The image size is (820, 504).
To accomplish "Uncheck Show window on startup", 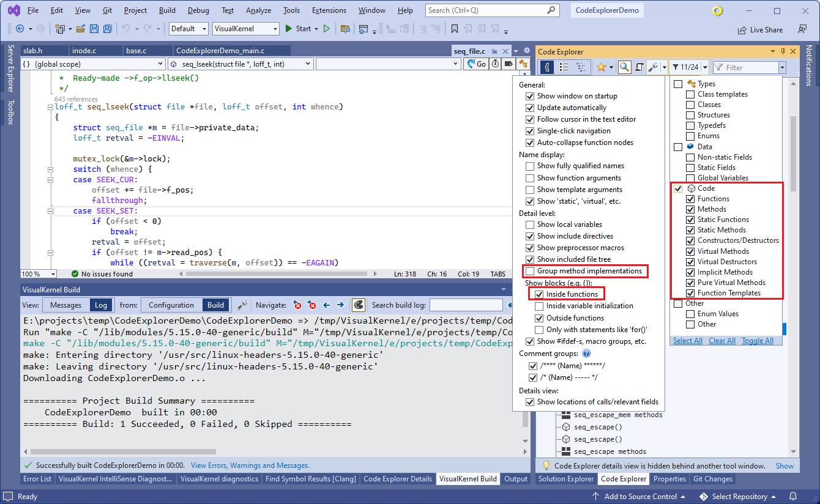I will [x=530, y=96].
